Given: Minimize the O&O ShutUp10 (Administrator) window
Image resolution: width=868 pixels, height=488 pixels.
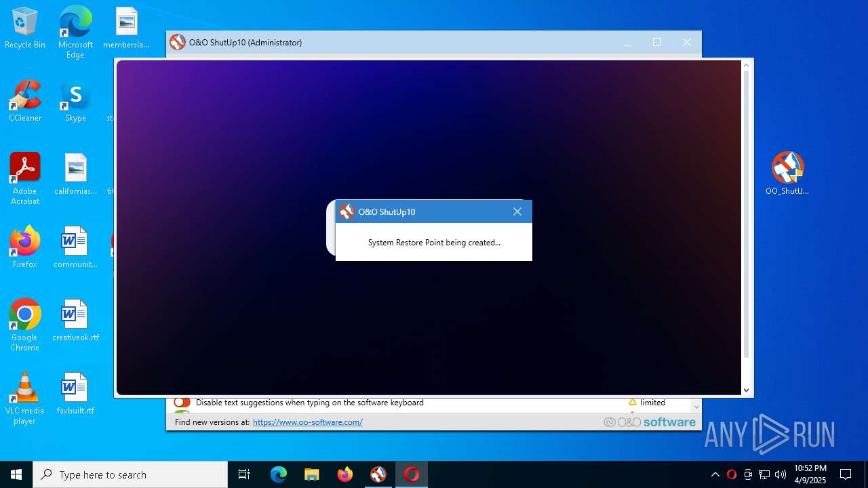Looking at the screenshot, I should click(x=627, y=42).
